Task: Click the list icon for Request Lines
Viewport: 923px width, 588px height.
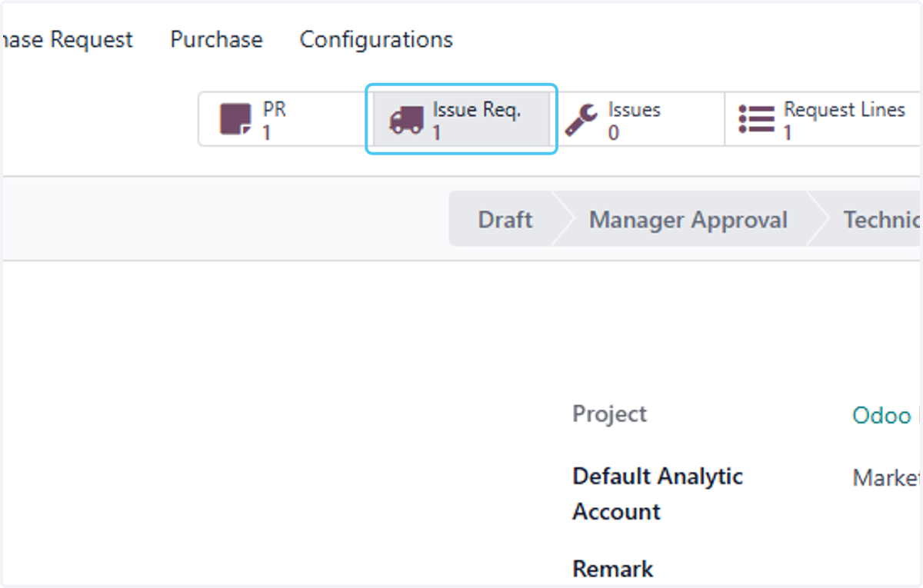Action: pyautogui.click(x=757, y=120)
